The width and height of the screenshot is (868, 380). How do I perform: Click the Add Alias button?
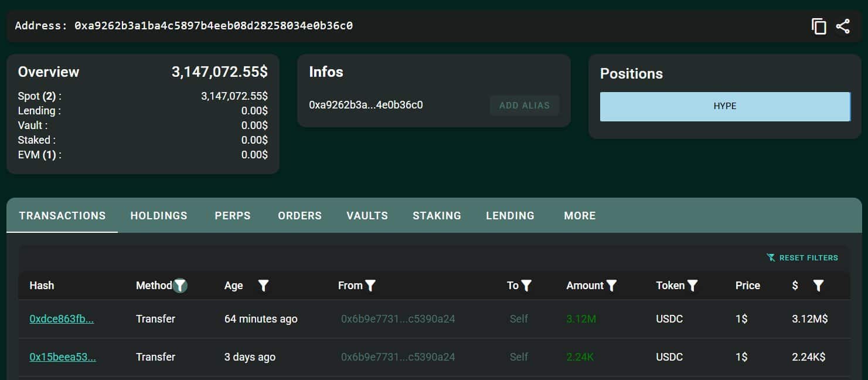[525, 106]
